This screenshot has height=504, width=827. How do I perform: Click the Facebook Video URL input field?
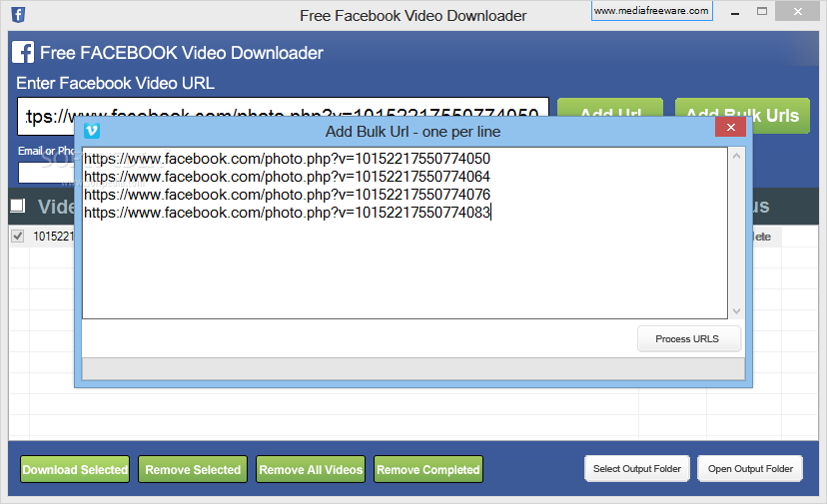pyautogui.click(x=283, y=107)
